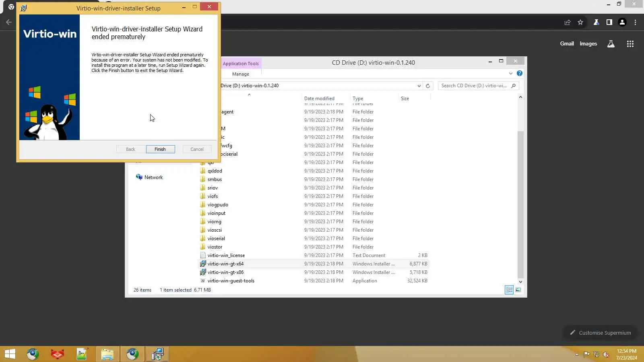
Task: Open the Google apps grid
Action: point(630,44)
